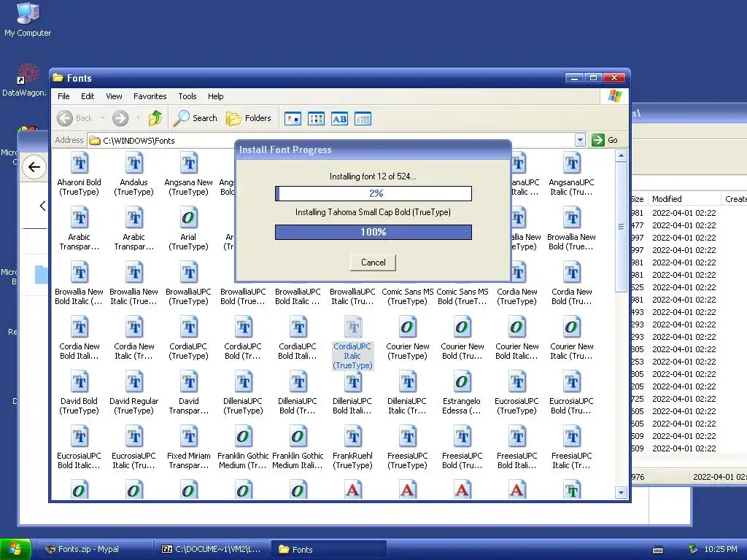This screenshot has width=747, height=560.
Task: Go up one folder level
Action: 155,118
